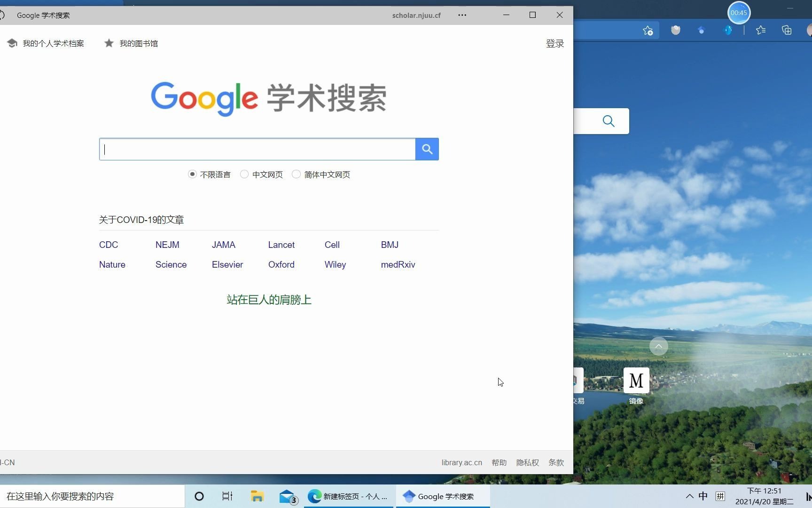Click the 登录 sign-in link

555,43
